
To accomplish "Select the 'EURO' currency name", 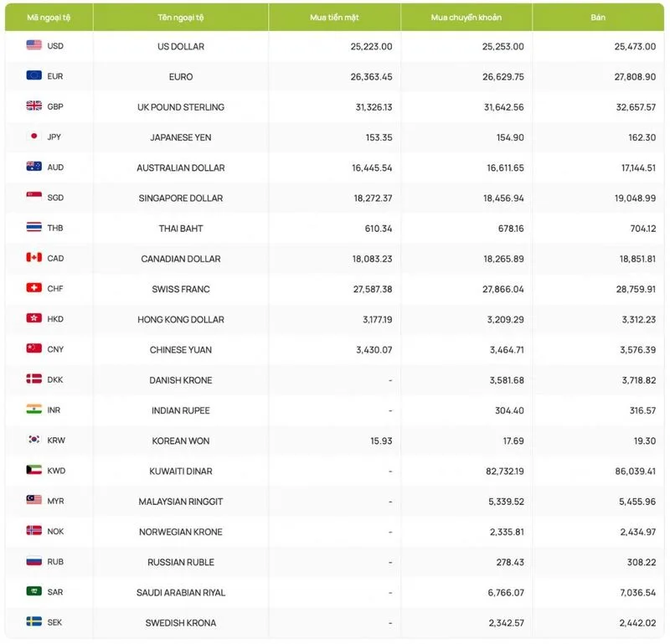I will [181, 77].
